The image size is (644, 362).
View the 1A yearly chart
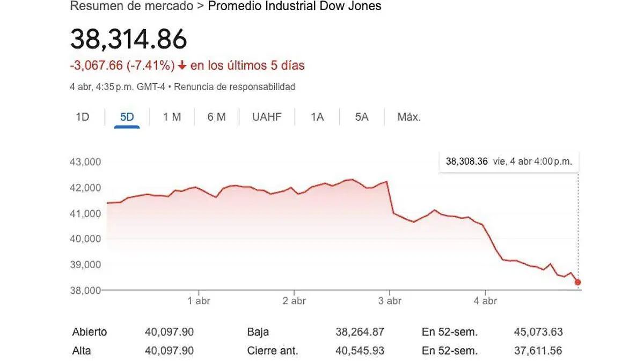point(317,116)
